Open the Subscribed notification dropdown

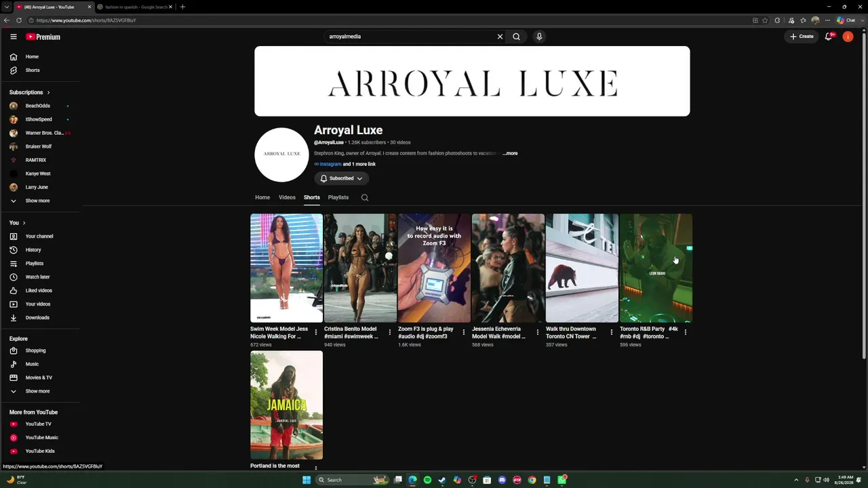tap(341, 178)
